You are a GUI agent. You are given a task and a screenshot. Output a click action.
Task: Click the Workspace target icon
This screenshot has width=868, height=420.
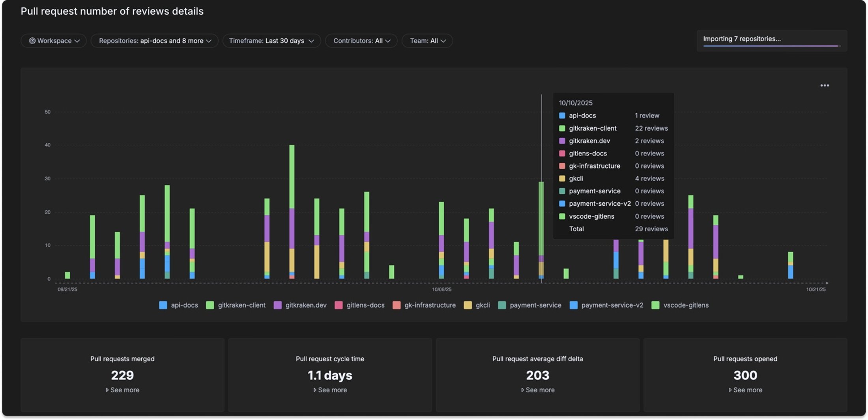click(x=32, y=41)
